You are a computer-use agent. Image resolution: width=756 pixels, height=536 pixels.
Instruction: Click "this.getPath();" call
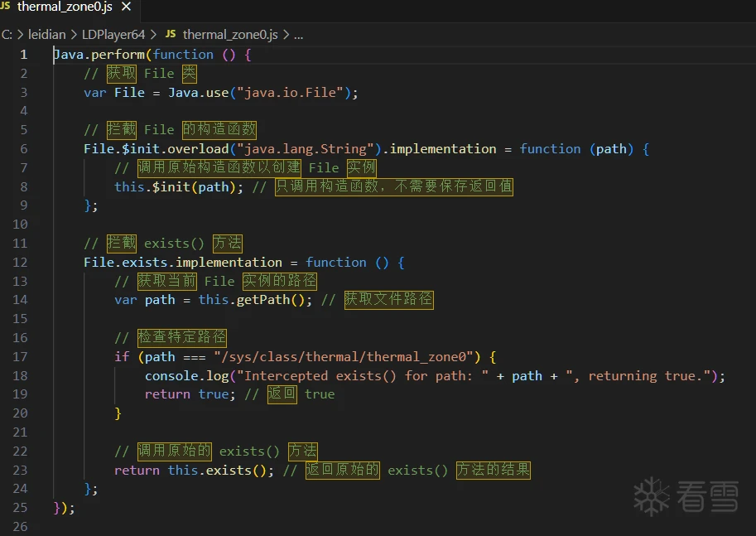pos(255,300)
